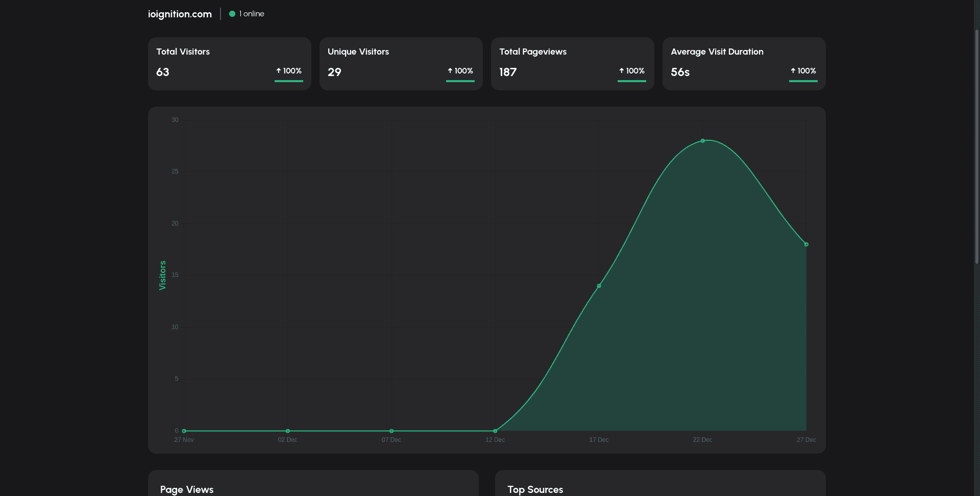Click the chart data point at 02 Dec
980x496 pixels.
[x=288, y=431]
